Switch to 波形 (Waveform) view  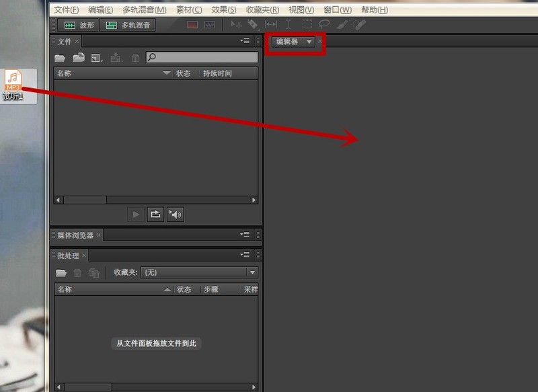[x=78, y=25]
